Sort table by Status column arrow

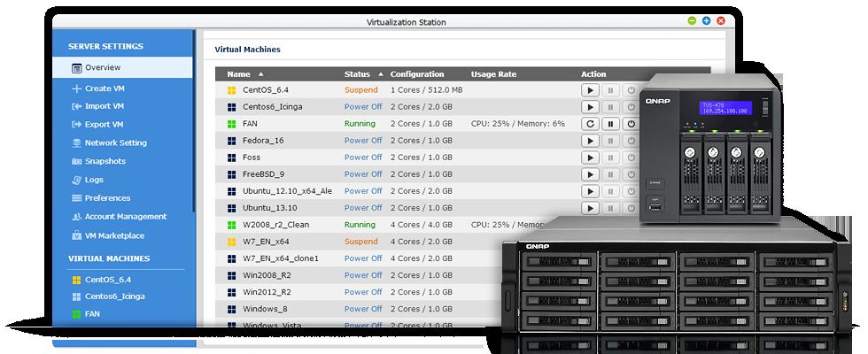click(x=381, y=74)
